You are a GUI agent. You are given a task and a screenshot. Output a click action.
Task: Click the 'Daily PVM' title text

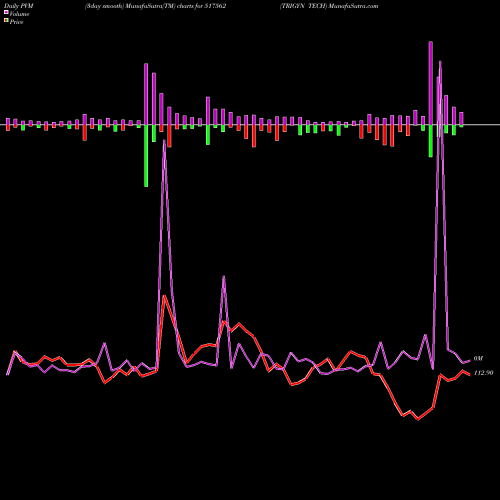pyautogui.click(x=19, y=6)
